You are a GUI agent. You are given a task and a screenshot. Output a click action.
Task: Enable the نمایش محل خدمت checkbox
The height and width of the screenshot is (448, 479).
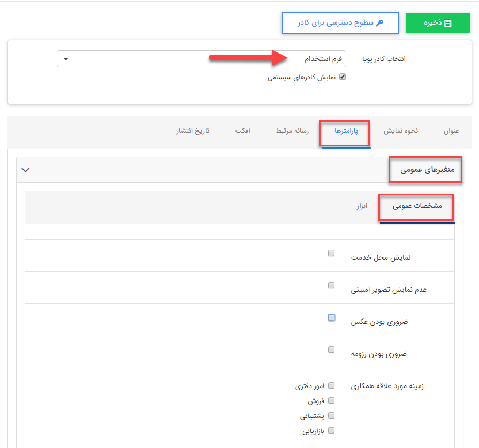[331, 253]
